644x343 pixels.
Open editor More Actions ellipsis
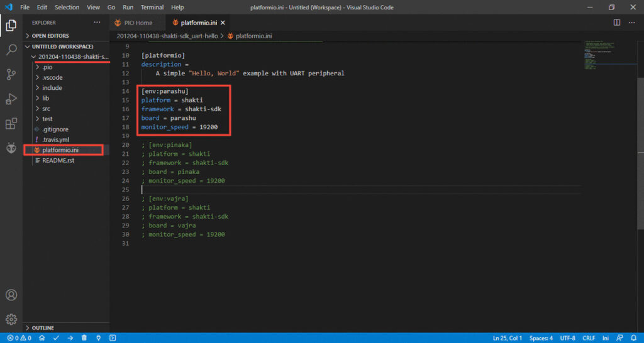coord(631,23)
